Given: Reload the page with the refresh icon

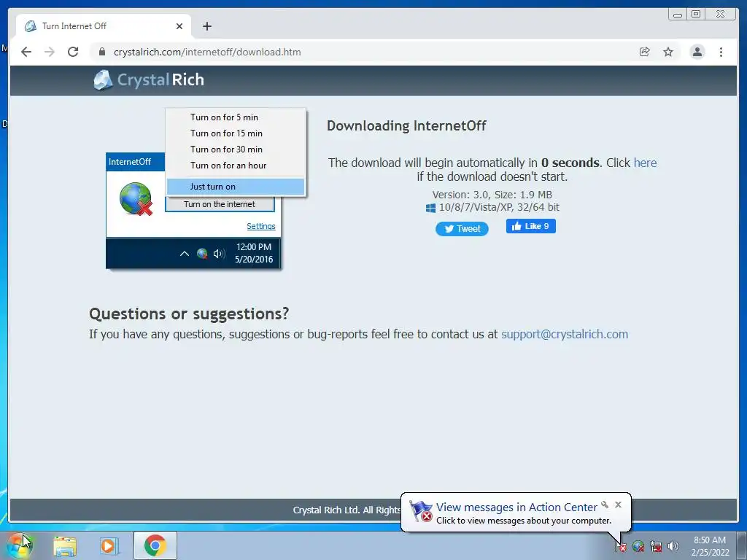Looking at the screenshot, I should (x=73, y=52).
